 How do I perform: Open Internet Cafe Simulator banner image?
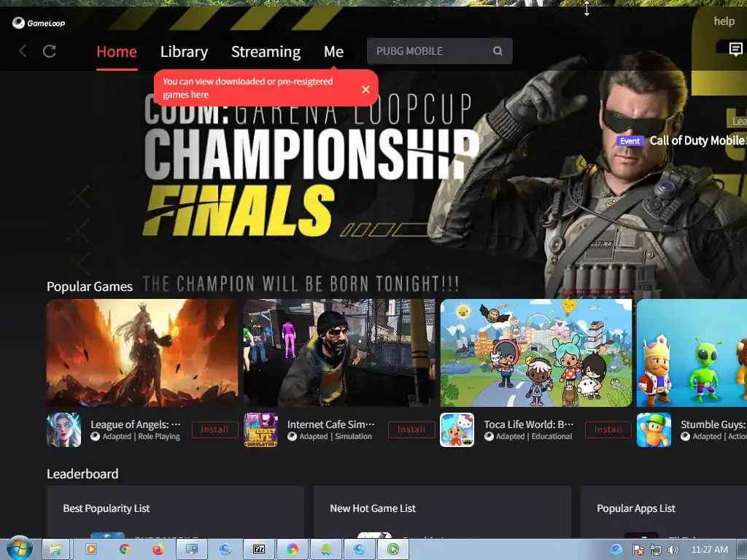[339, 353]
